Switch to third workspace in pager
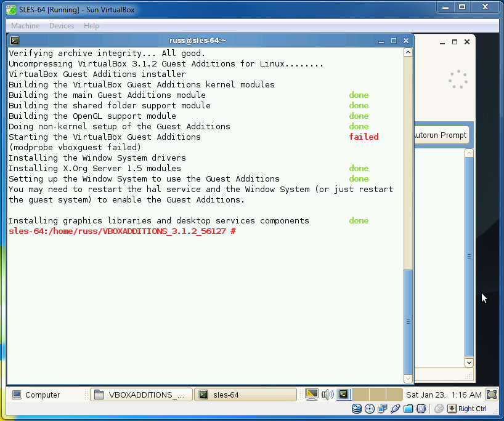The width and height of the screenshot is (504, 421). click(378, 395)
